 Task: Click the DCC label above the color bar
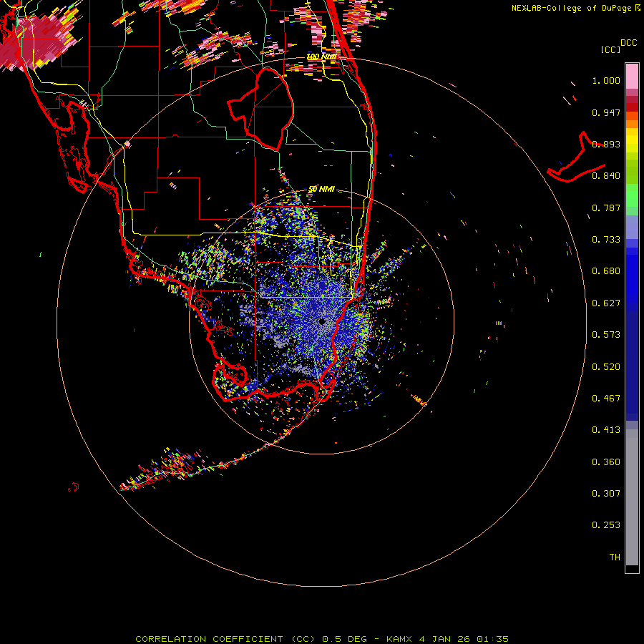628,43
